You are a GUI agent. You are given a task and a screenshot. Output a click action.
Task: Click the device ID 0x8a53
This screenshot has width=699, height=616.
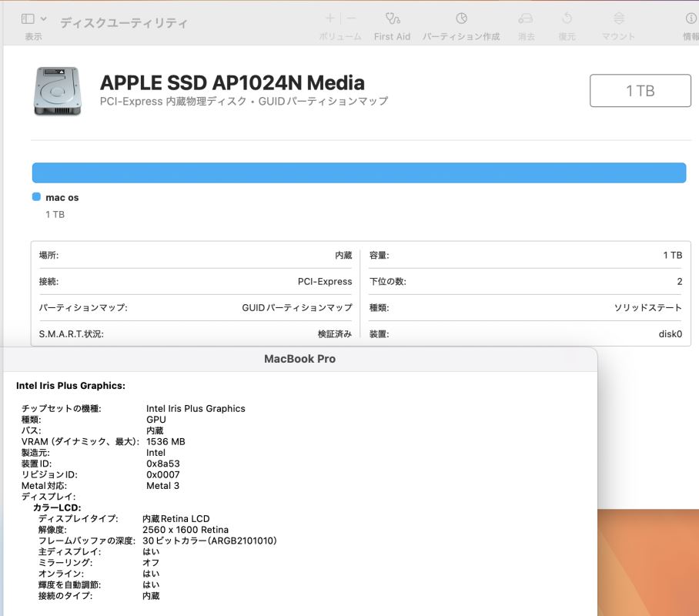click(162, 464)
